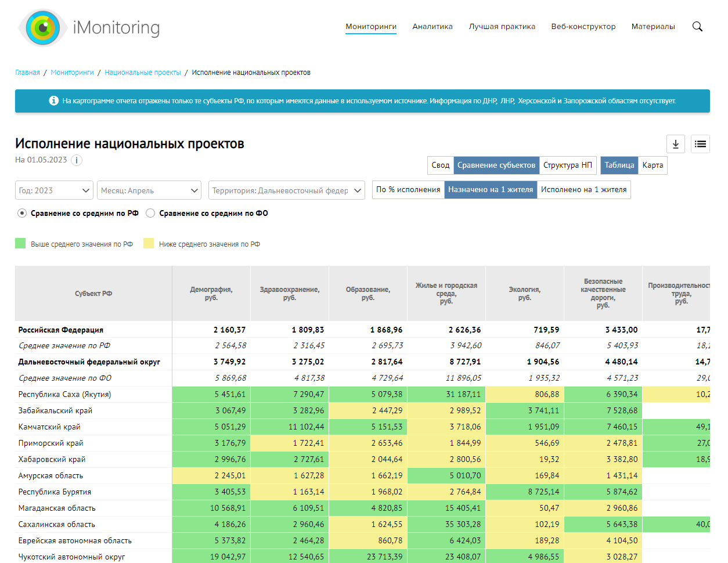Screen dimensions: 728x563
Task: Select comparison with FO average radio
Action: coord(150,213)
